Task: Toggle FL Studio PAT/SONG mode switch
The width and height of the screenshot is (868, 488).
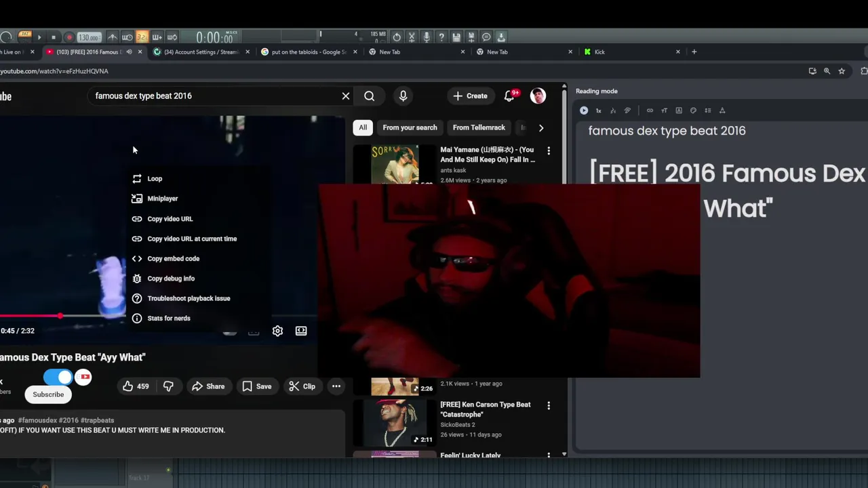Action: [x=25, y=34]
